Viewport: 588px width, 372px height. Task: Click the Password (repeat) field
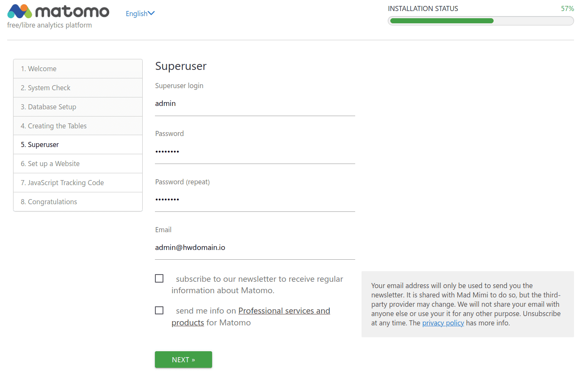pyautogui.click(x=254, y=200)
